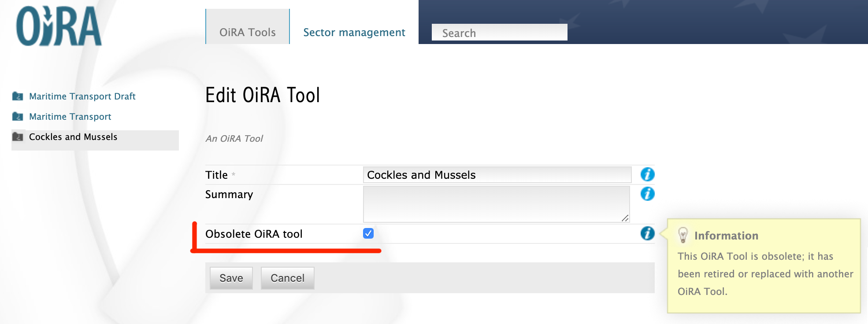Click the info icon for Obsolete OiRA tool
The image size is (868, 324).
point(647,233)
